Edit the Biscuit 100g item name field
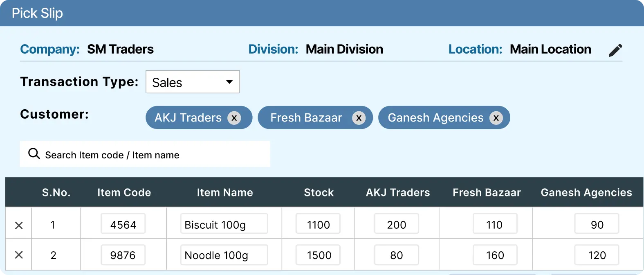Image resolution: width=644 pixels, height=275 pixels. [x=224, y=224]
